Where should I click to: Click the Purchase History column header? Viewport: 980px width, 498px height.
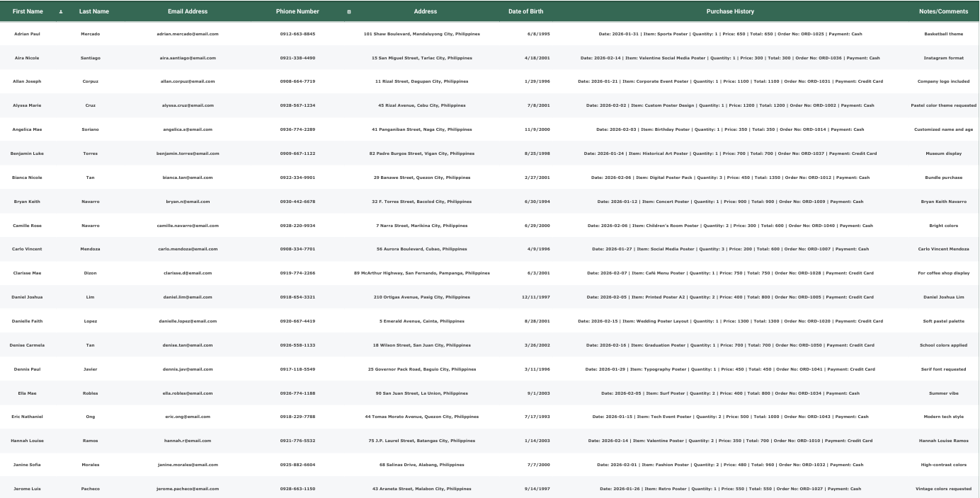730,11
